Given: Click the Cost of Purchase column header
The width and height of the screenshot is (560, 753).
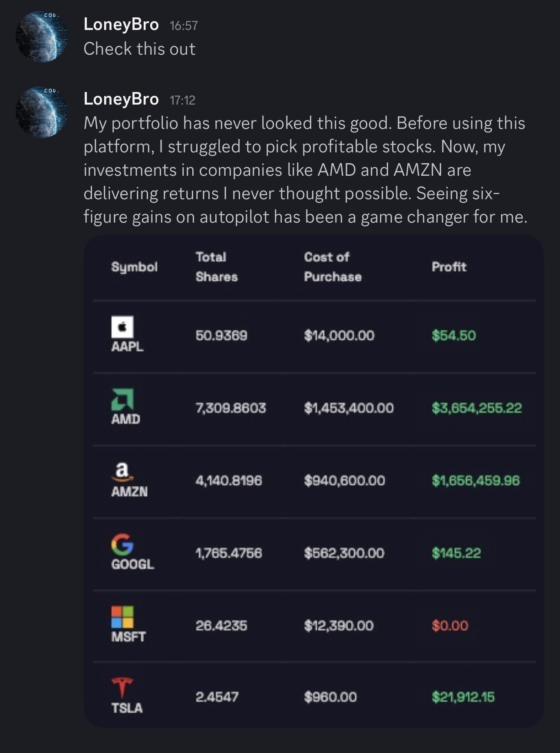Looking at the screenshot, I should (x=333, y=266).
